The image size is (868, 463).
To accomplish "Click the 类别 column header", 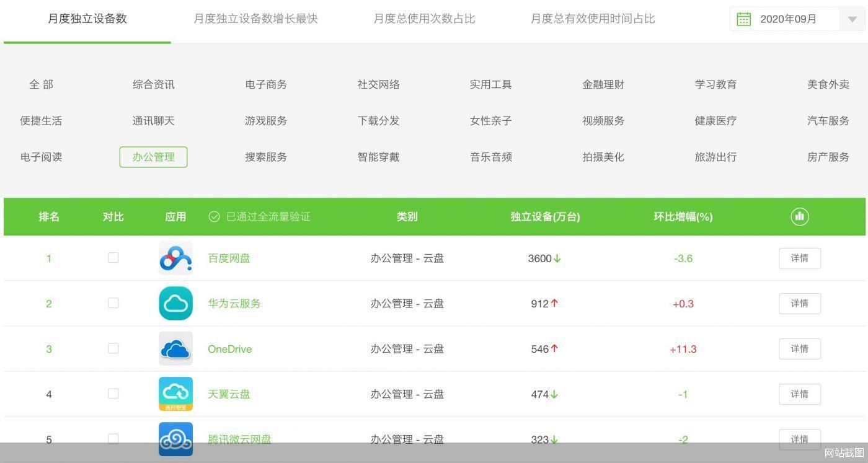I will tap(407, 216).
